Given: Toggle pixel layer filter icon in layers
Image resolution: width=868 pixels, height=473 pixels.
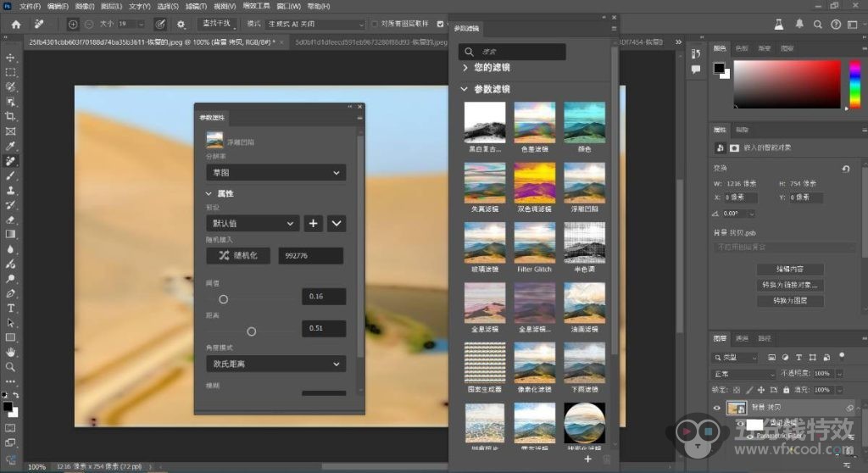Looking at the screenshot, I should click(x=771, y=358).
